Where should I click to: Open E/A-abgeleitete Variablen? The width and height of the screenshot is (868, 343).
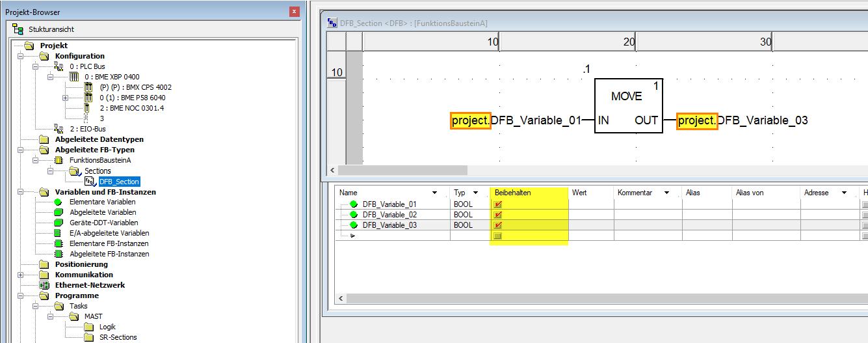(109, 233)
